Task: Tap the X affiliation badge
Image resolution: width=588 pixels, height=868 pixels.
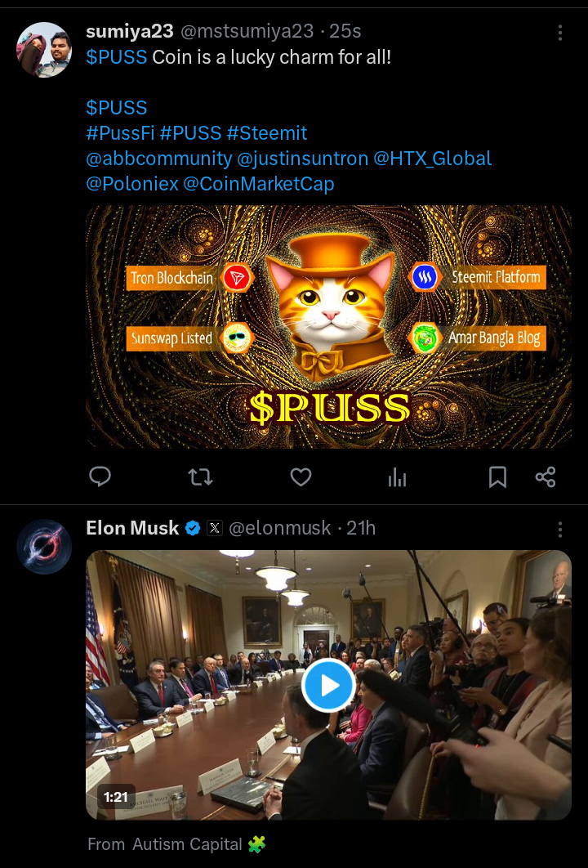Action: pyautogui.click(x=215, y=528)
